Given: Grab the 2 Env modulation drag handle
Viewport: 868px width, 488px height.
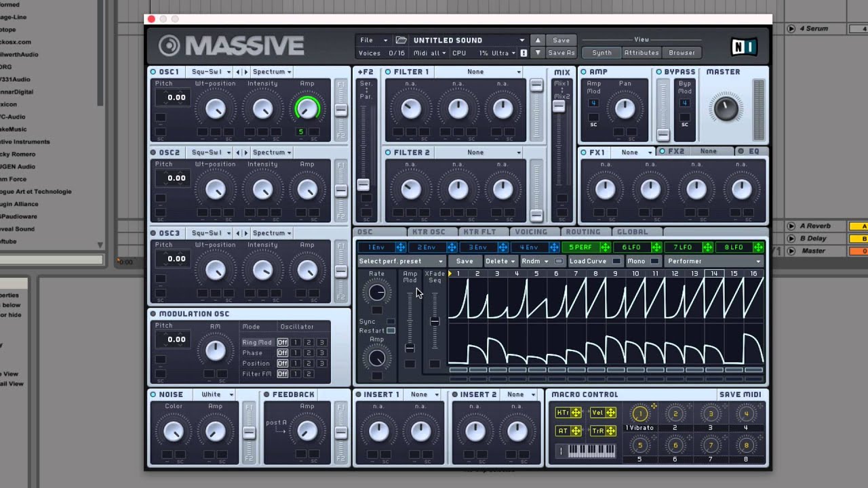Looking at the screenshot, I should pos(452,247).
